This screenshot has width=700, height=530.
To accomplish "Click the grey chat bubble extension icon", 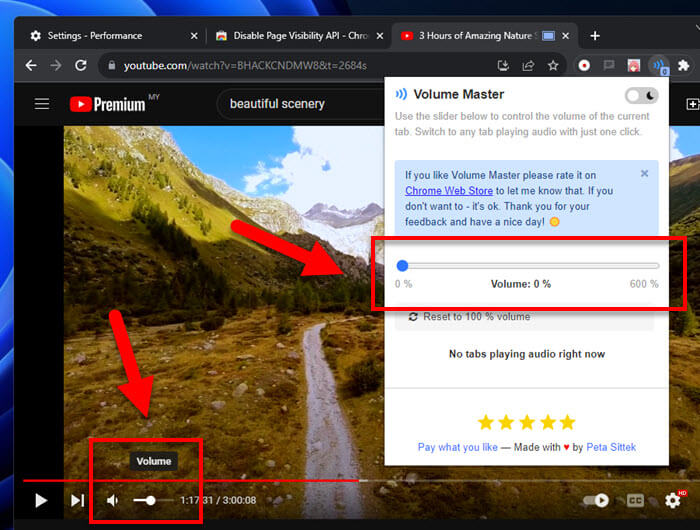I will [608, 66].
